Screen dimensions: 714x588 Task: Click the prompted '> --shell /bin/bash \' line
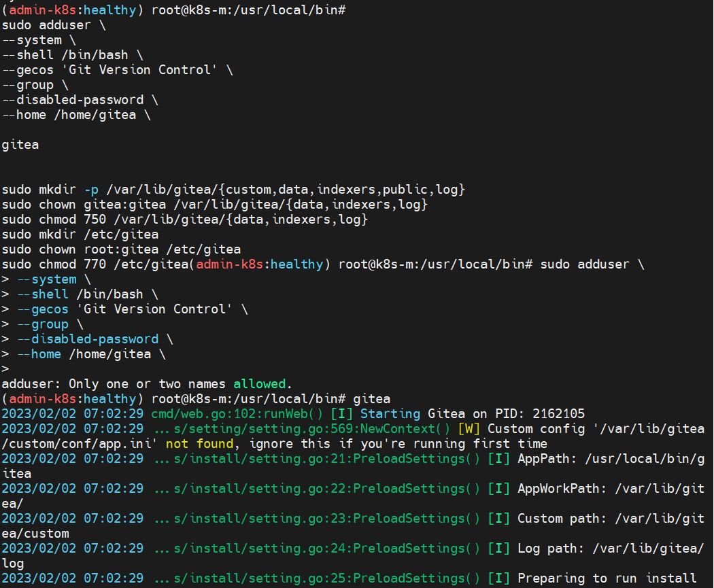[80, 294]
